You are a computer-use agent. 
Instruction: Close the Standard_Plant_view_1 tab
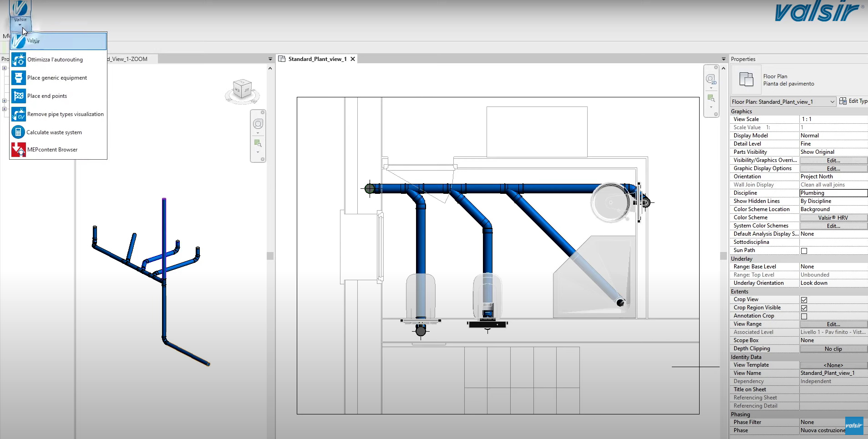tap(353, 59)
